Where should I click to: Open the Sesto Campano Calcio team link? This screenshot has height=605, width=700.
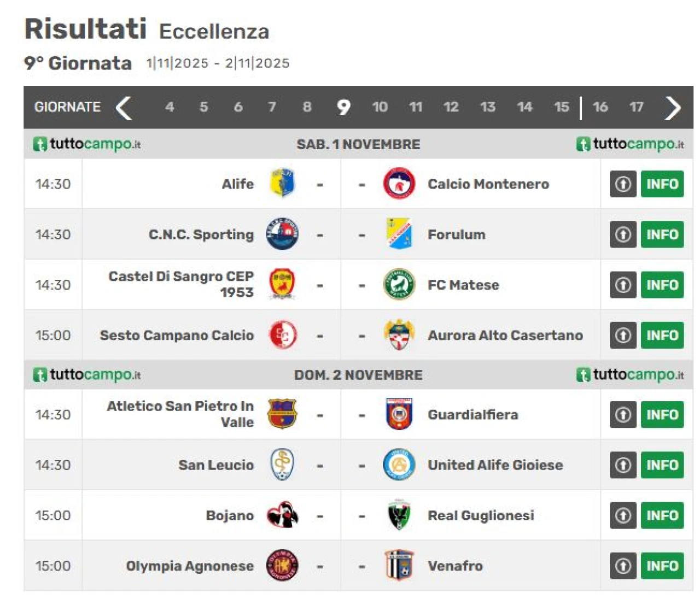177,336
